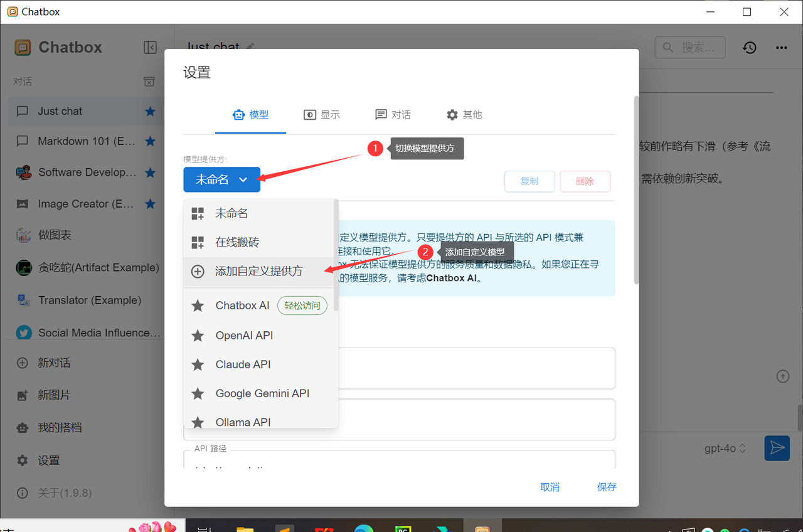The image size is (803, 532).
Task: Click the blue send message arrow
Action: point(777,448)
